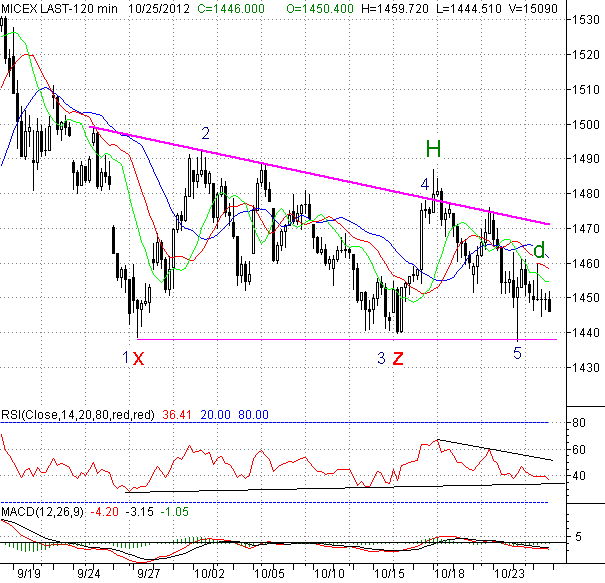Click date axis label 9/24
The height and width of the screenshot is (583, 605).
[89, 573]
